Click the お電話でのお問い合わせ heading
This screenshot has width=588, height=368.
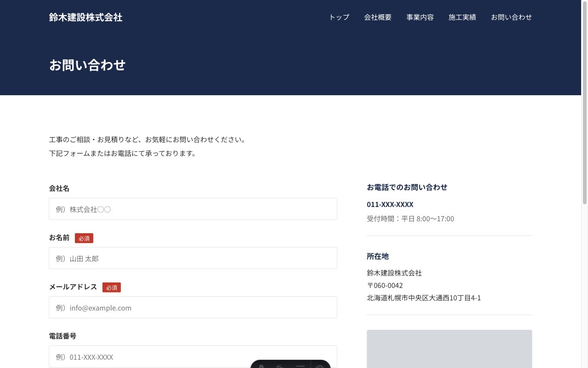[x=407, y=187]
